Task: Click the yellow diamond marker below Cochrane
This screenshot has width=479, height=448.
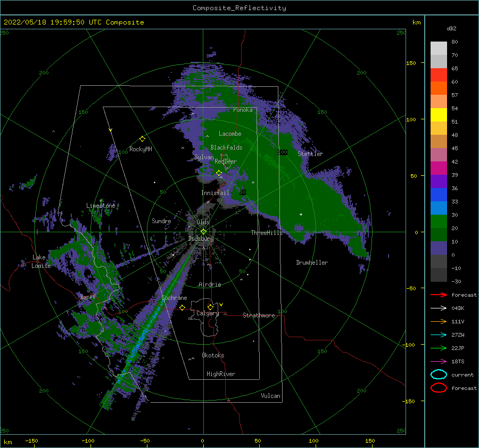Action: [183, 307]
